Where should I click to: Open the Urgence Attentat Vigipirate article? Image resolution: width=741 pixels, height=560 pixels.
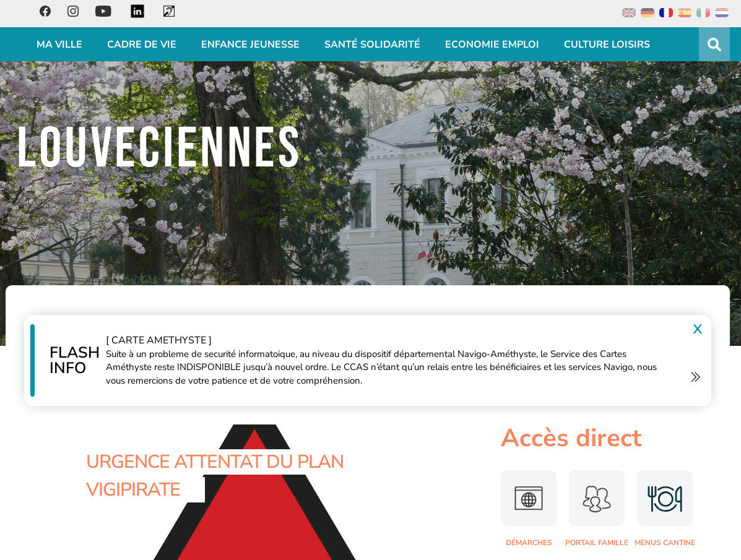(x=215, y=475)
